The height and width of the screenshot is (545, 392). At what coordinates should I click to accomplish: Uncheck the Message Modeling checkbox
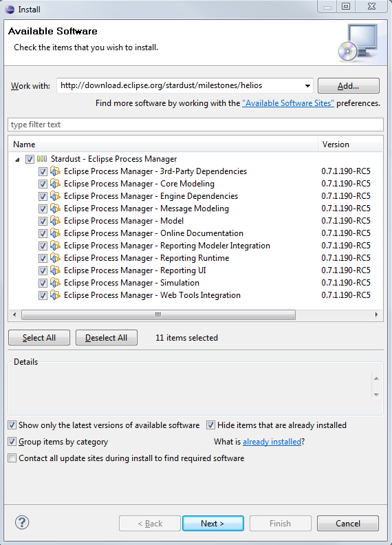pos(43,209)
